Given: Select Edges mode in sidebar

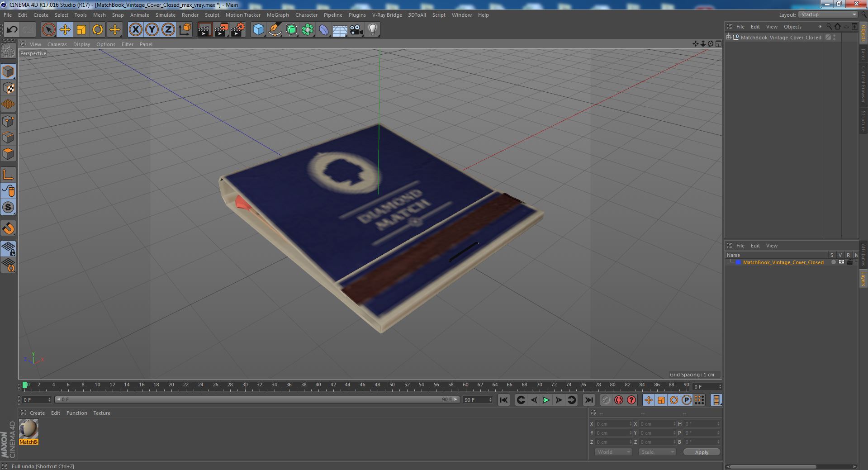Looking at the screenshot, I should tap(8, 138).
